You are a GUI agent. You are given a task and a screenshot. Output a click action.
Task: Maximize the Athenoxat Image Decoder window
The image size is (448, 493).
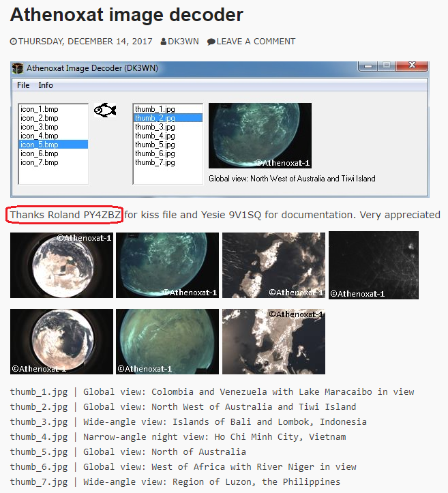tap(387, 65)
